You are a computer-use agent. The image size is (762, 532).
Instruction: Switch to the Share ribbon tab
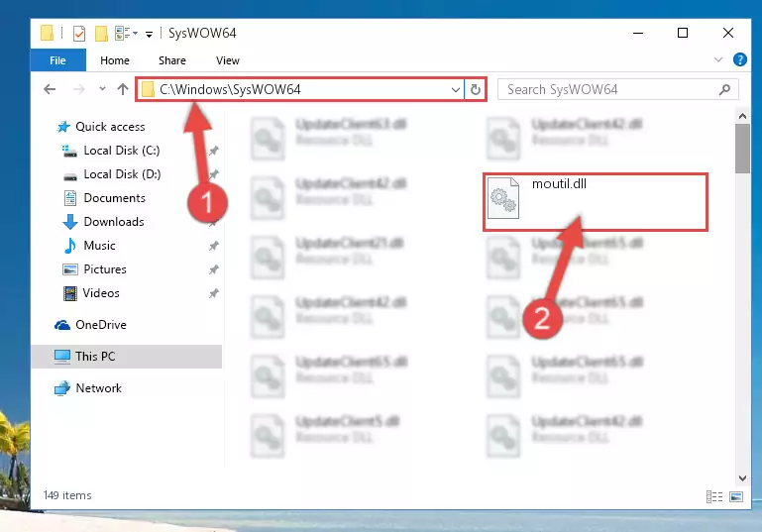[x=172, y=60]
